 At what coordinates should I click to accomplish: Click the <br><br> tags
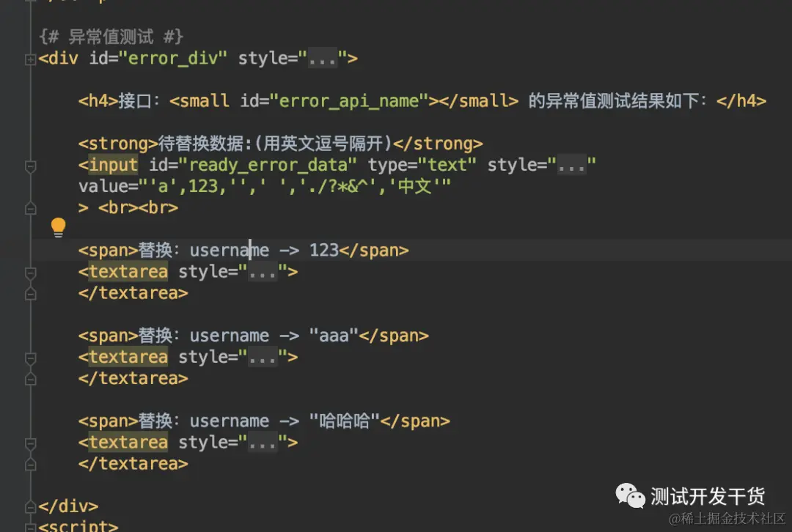(x=138, y=208)
